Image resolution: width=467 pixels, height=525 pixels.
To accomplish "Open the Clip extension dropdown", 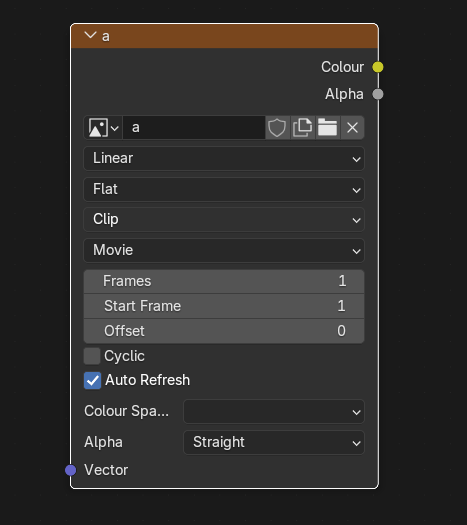I will point(224,220).
